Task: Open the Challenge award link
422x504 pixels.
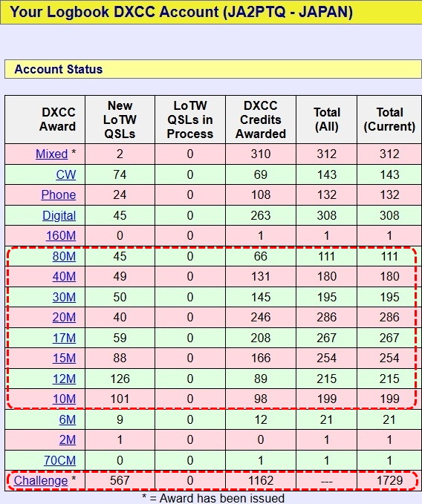Action: 41,480
